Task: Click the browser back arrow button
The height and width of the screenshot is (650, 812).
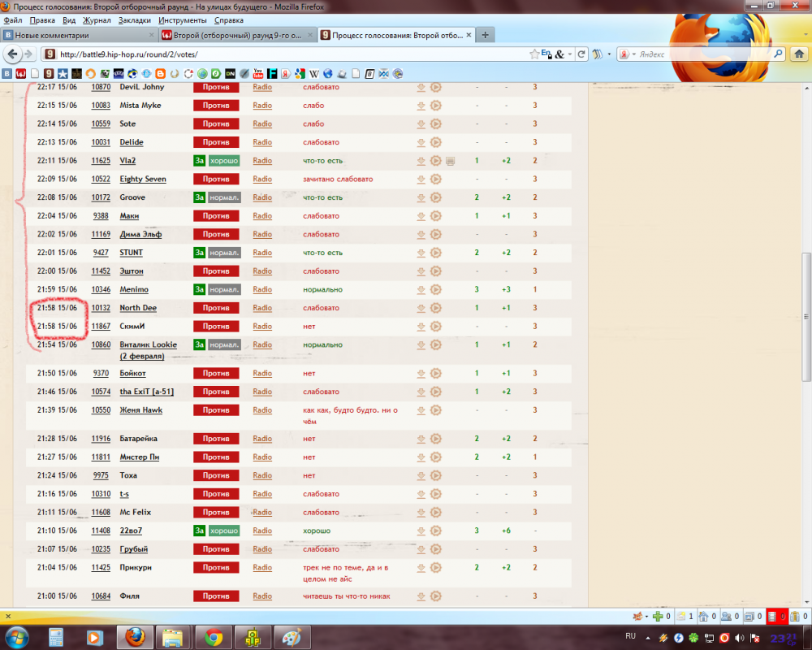Action: coord(12,54)
